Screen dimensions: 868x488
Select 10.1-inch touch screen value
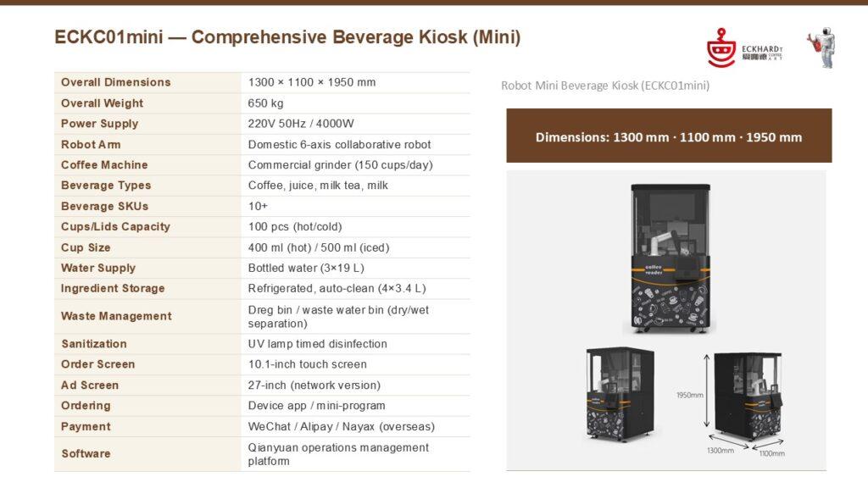click(307, 364)
